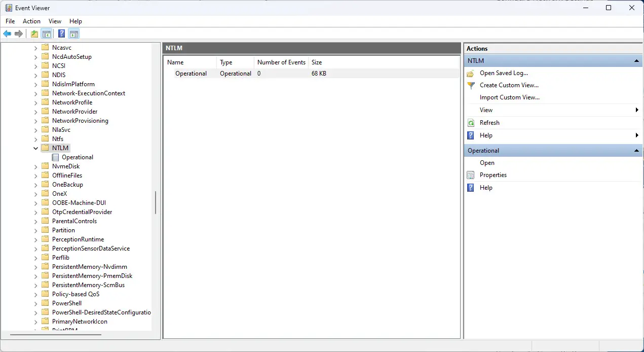This screenshot has height=352, width=644.
Task: Open the View menu
Action: [55, 21]
